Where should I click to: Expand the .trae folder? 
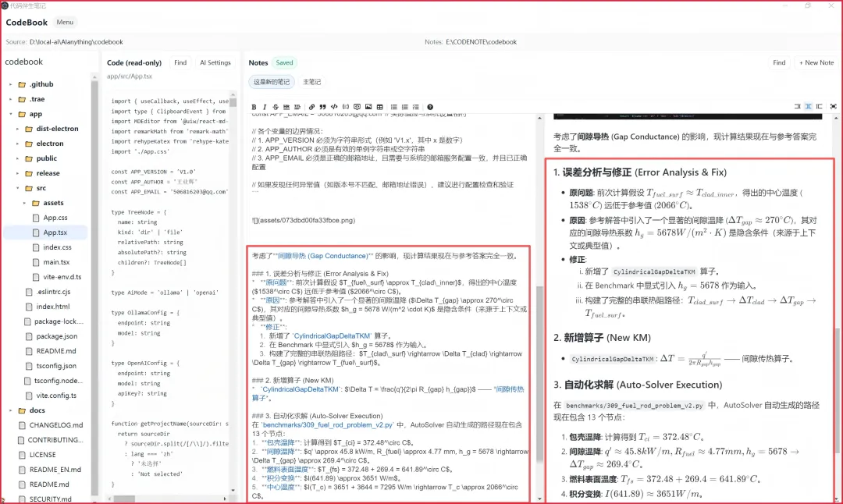(10, 99)
